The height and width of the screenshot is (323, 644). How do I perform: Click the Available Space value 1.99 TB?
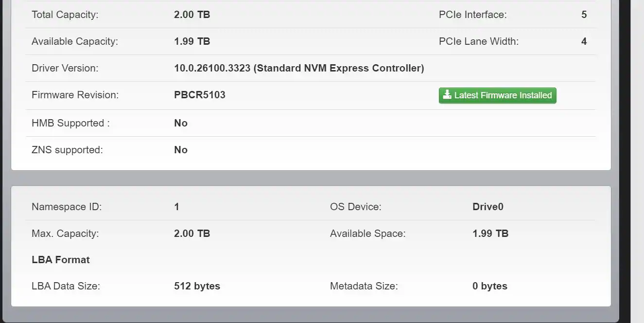coord(490,233)
